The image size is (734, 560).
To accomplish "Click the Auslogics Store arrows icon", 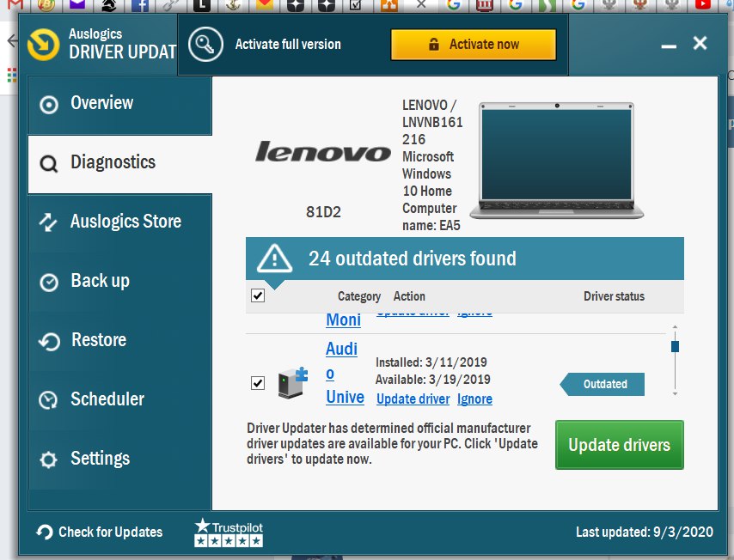I will [48, 222].
